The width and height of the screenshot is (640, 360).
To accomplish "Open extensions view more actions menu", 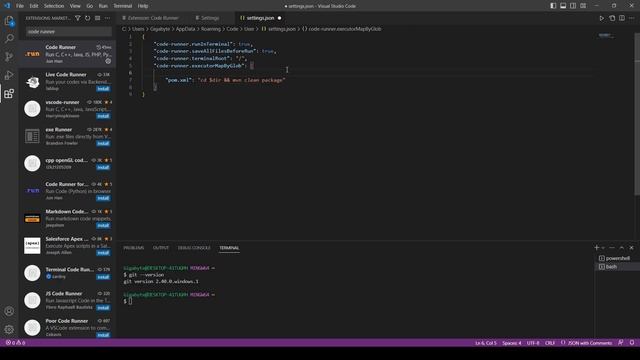I will tap(107, 18).
